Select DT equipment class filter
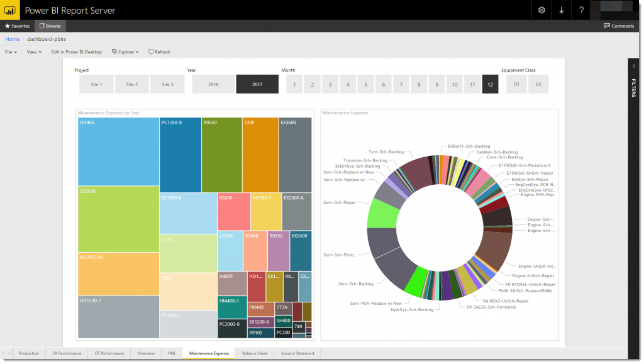Screen dimensions: 644x364 point(516,84)
